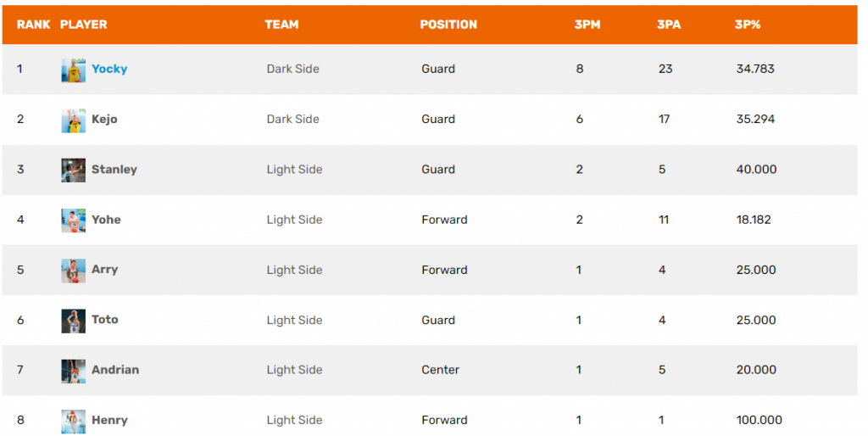Sort by the TEAM column header
The height and width of the screenshot is (436, 868).
click(x=281, y=25)
